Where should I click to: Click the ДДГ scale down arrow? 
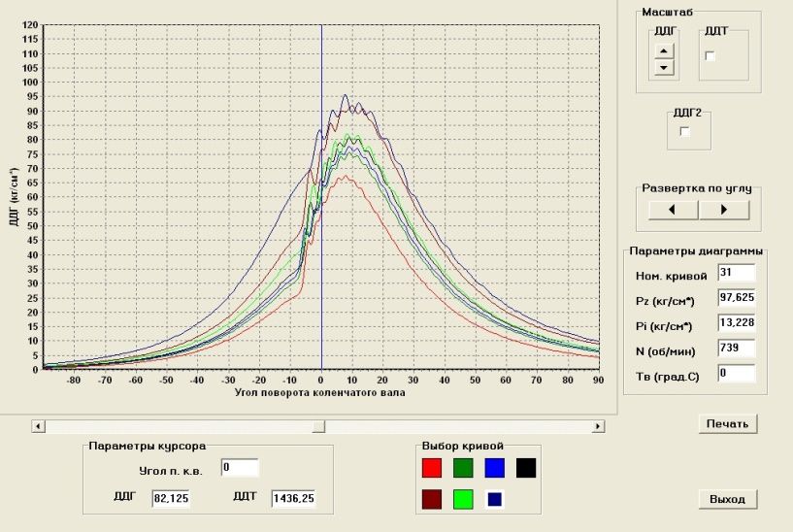(663, 68)
